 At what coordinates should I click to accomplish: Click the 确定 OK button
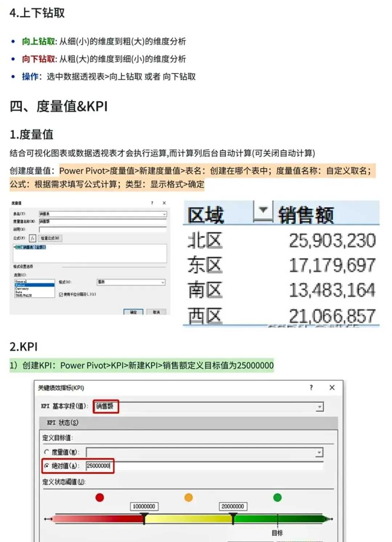point(134,312)
